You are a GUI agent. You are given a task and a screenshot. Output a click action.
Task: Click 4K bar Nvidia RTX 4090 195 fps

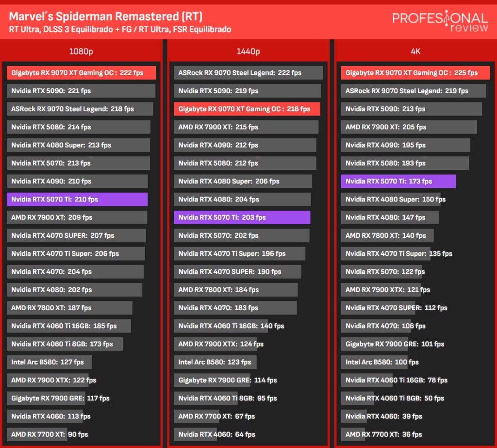(x=406, y=145)
